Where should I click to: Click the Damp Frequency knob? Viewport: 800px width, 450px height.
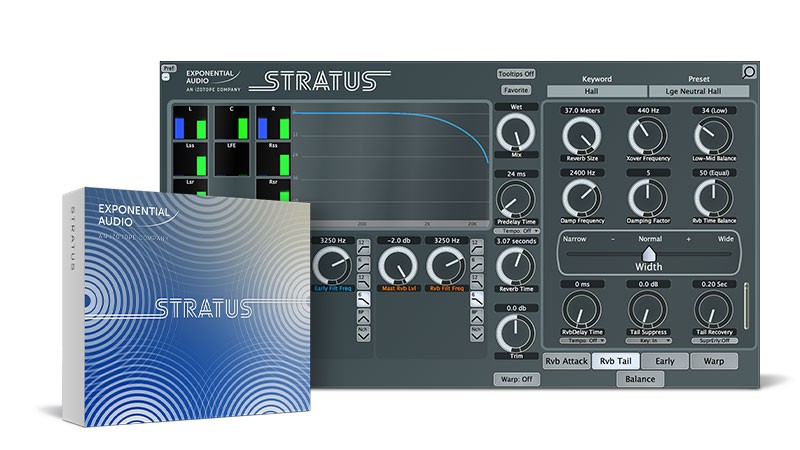point(582,198)
